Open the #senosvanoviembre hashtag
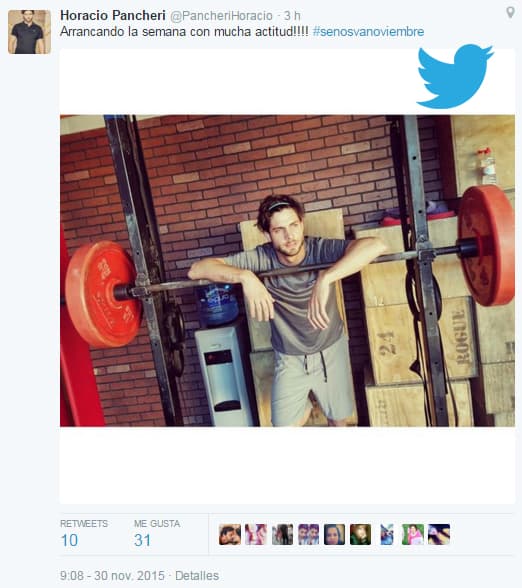 368,32
